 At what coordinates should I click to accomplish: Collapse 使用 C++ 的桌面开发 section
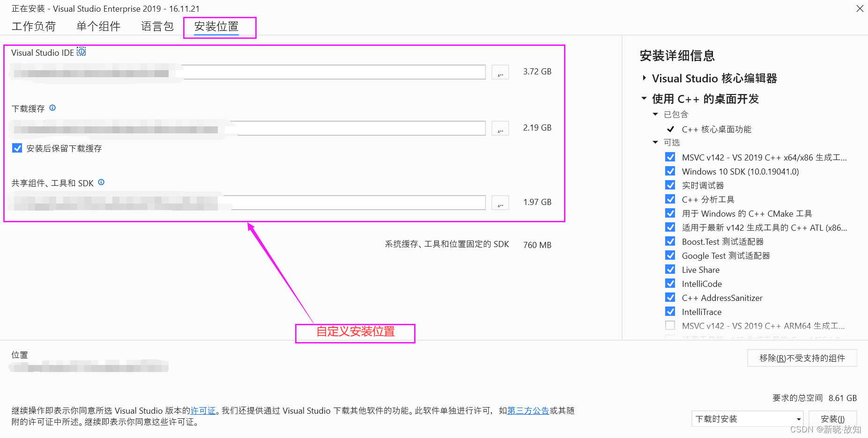pyautogui.click(x=644, y=98)
